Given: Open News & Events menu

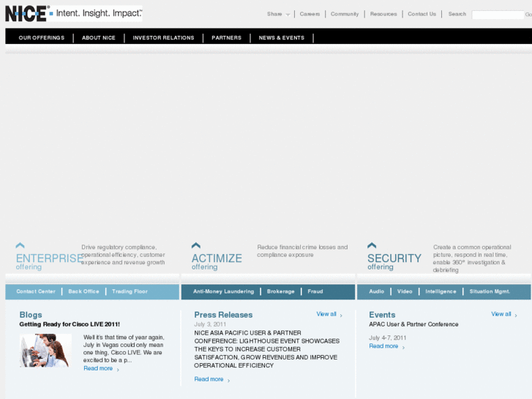Looking at the screenshot, I should (281, 37).
